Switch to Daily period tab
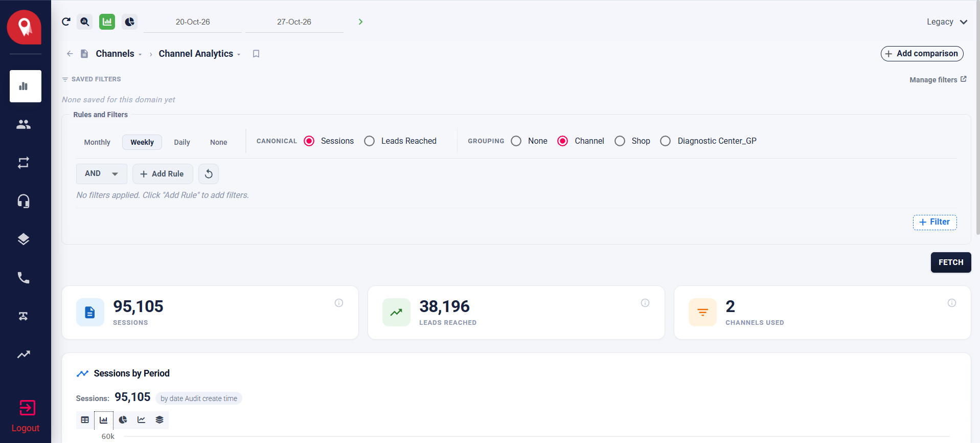Viewport: 980px width, 443px height. point(182,142)
